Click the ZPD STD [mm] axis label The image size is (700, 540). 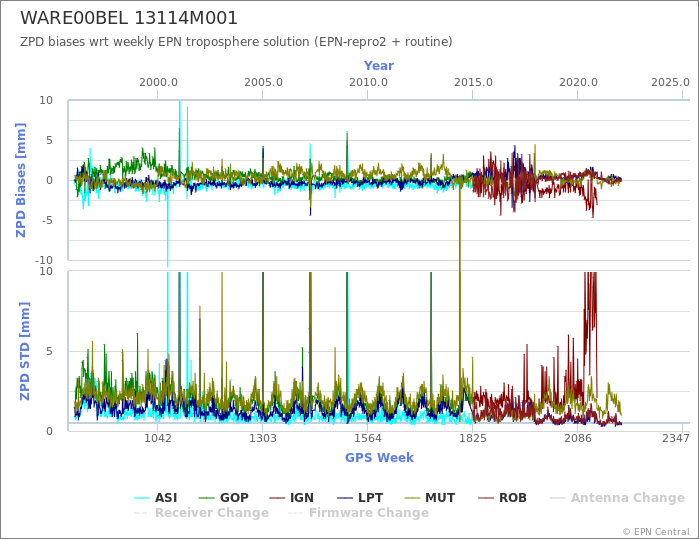pos(24,351)
